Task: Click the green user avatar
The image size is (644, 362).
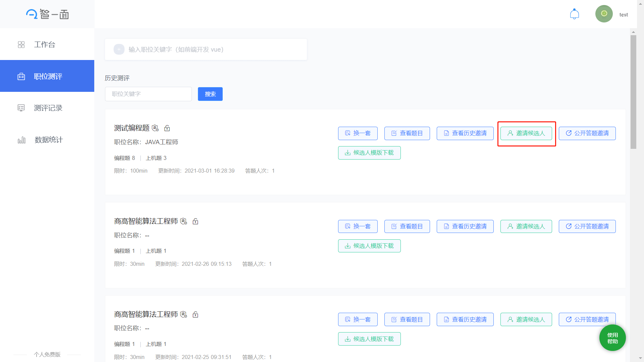Action: (604, 14)
